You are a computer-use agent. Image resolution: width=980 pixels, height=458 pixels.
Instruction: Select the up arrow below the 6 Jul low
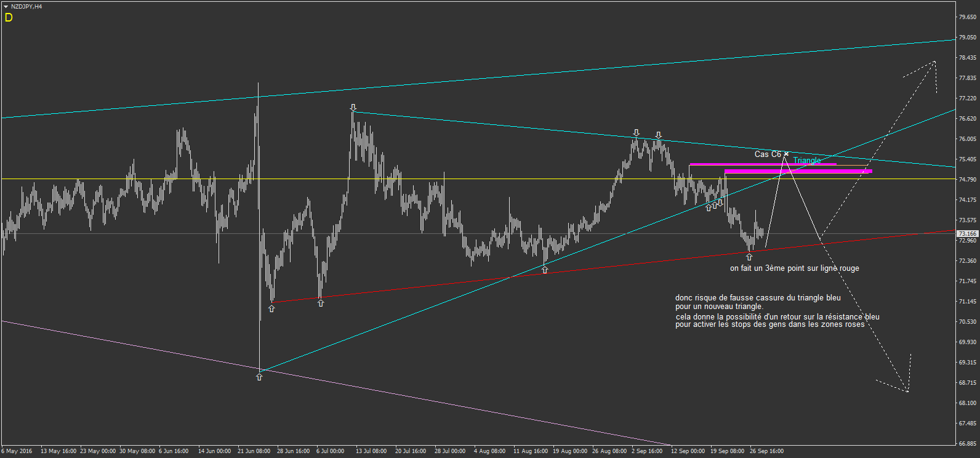(x=321, y=303)
